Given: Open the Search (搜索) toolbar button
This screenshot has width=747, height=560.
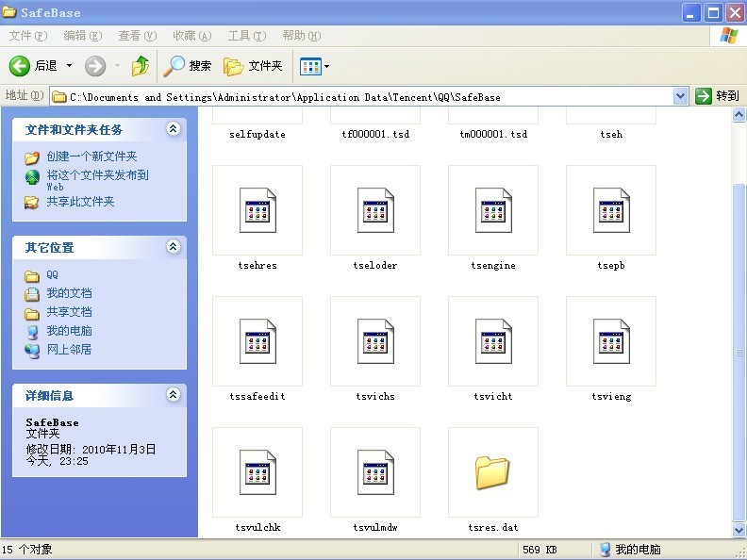Looking at the screenshot, I should coord(187,66).
